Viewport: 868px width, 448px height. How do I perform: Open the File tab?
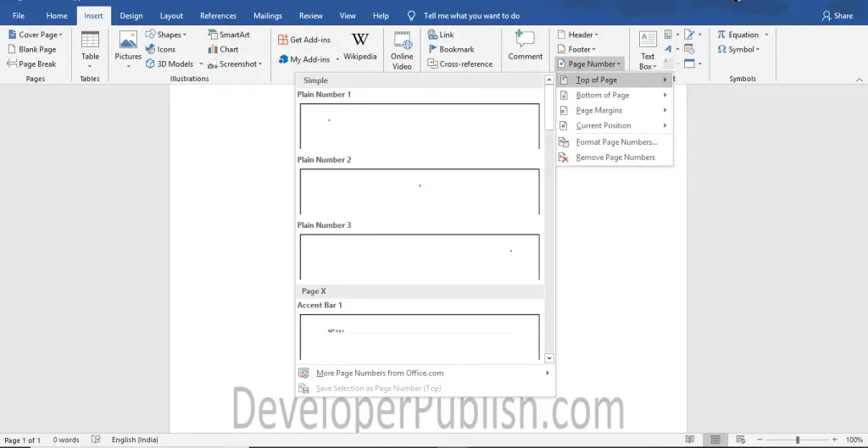(19, 15)
